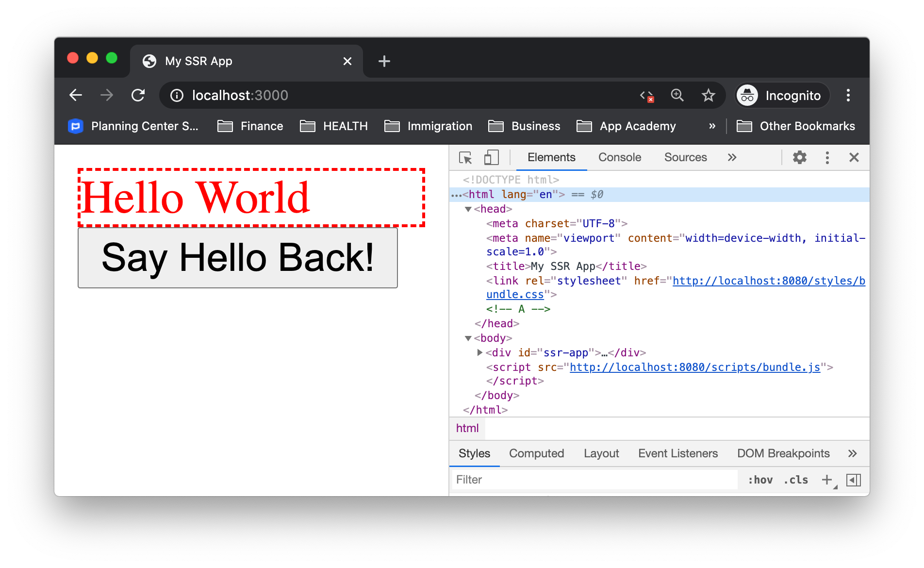Show more bookmarks with the chevron

[x=712, y=126]
